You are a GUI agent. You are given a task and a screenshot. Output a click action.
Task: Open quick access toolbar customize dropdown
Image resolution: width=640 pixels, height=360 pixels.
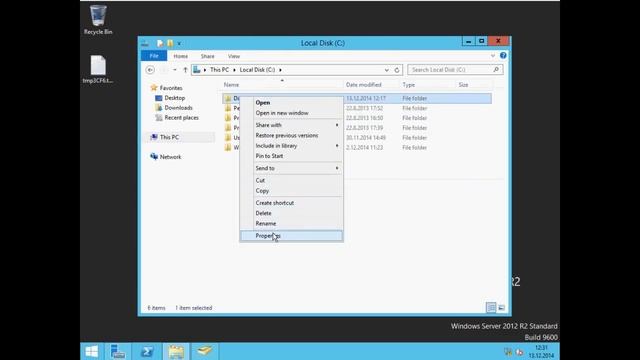179,43
